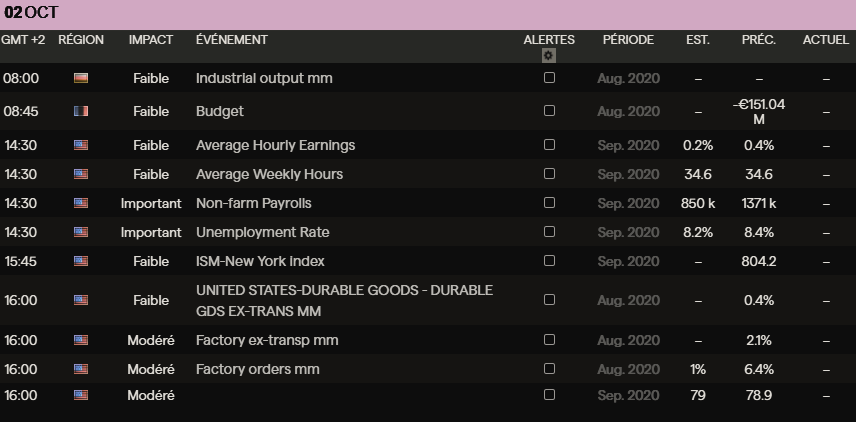The image size is (856, 422).
Task: Sort by the IMPACT column header
Action: 151,40
